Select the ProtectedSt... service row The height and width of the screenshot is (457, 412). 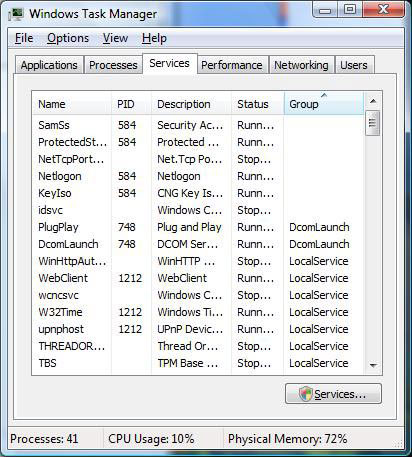[198, 142]
